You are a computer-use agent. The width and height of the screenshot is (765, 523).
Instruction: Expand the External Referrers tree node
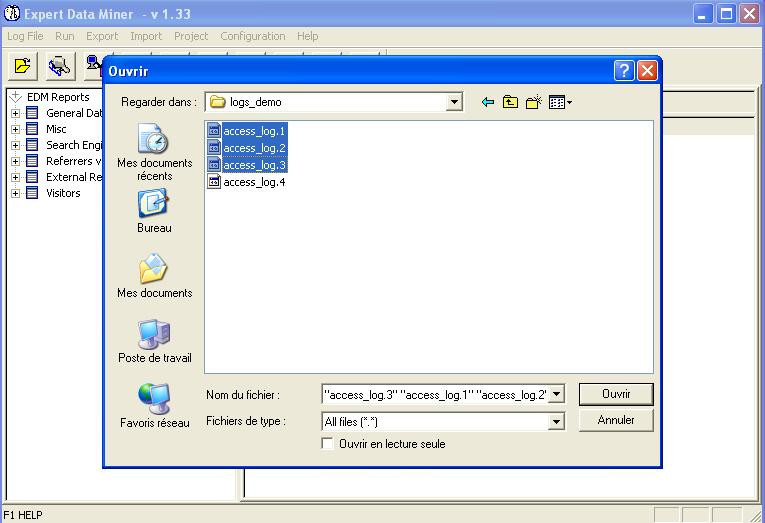16,177
